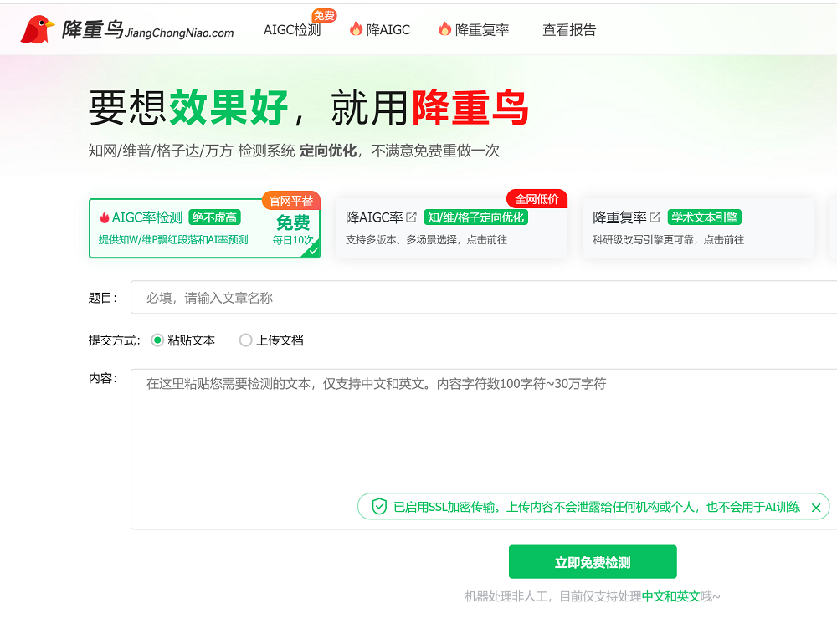
Task: Open the JiangChongNiao.com site name link
Action: click(179, 33)
